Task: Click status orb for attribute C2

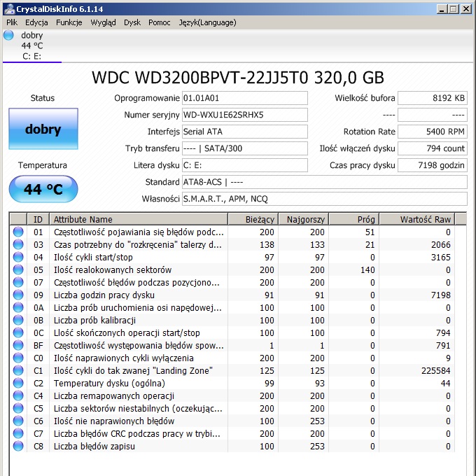Action: 18,383
